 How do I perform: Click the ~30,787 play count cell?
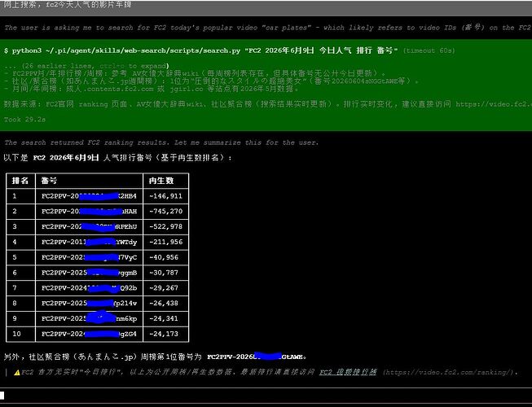[166, 273]
